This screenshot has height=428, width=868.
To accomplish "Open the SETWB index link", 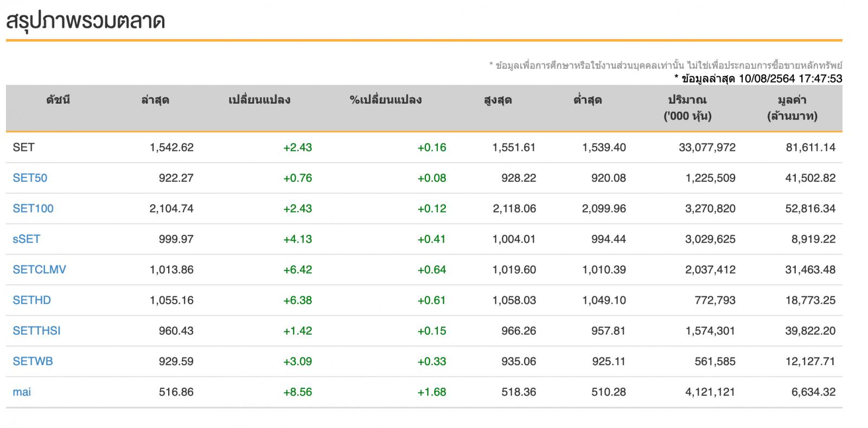I will point(33,361).
